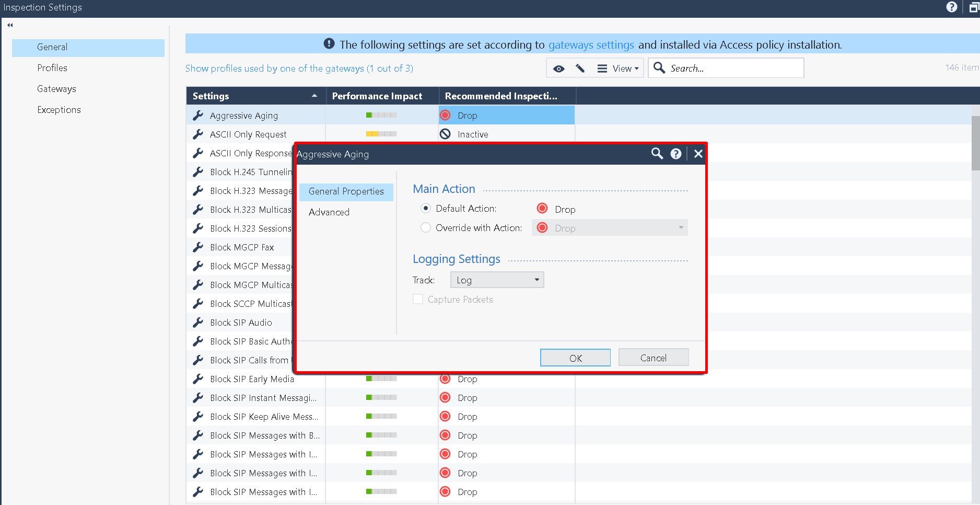980x505 pixels.
Task: Open help icon in Inspection Settings title bar
Action: click(x=952, y=7)
